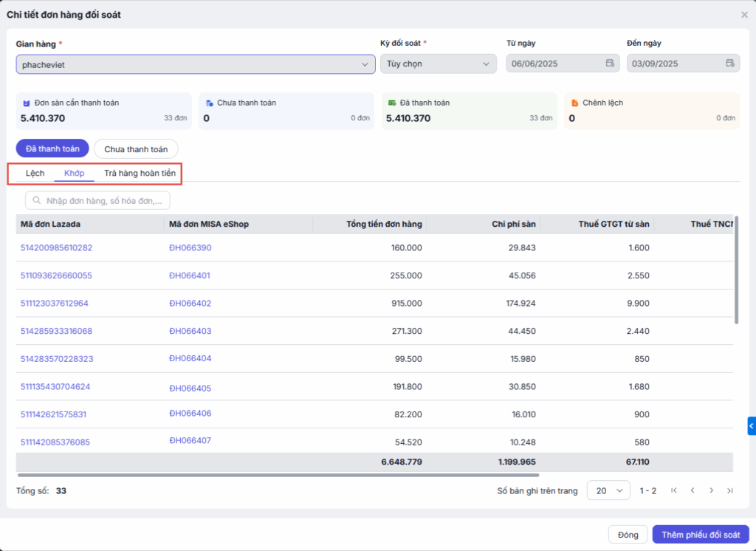Open Lazada order 514200985610282 link
This screenshot has width=756, height=551.
pos(56,247)
